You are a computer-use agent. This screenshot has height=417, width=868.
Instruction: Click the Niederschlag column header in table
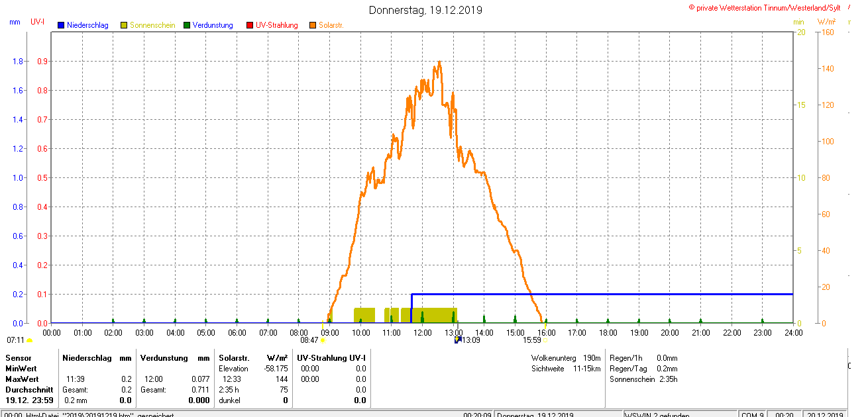87,358
